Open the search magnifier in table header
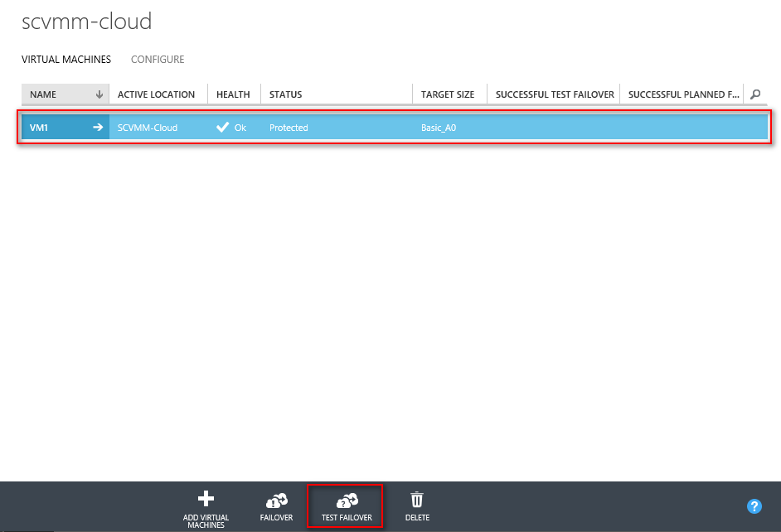 click(x=755, y=94)
